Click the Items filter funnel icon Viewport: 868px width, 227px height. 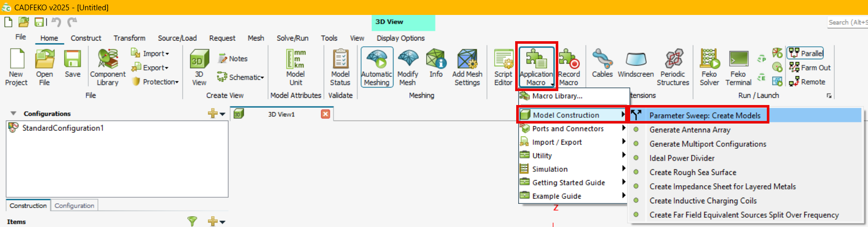tap(192, 221)
